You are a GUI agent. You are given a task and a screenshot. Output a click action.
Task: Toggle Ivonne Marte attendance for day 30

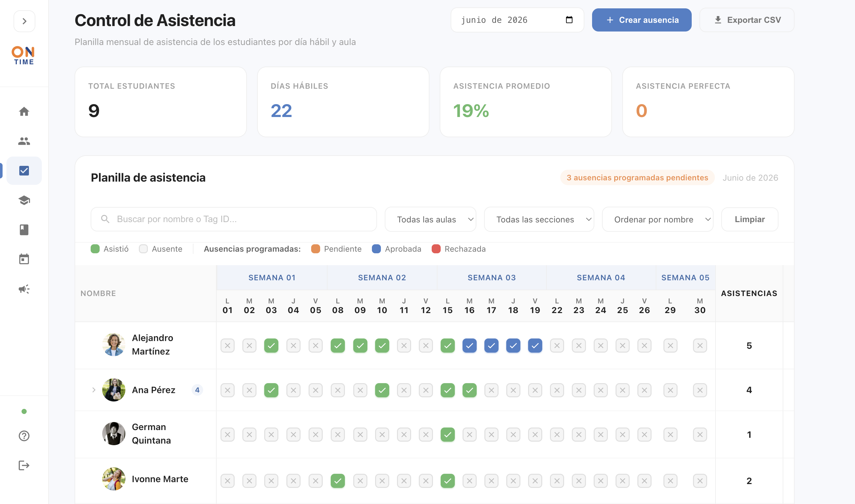click(700, 481)
